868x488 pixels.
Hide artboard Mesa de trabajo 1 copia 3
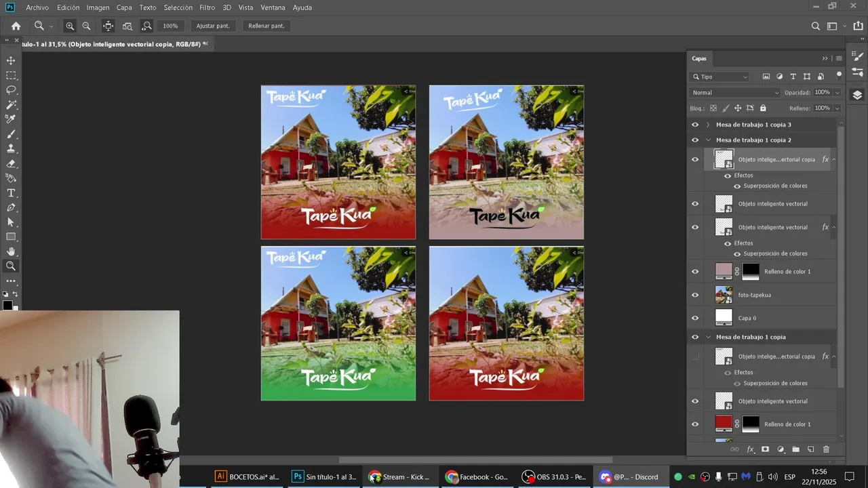click(x=695, y=125)
